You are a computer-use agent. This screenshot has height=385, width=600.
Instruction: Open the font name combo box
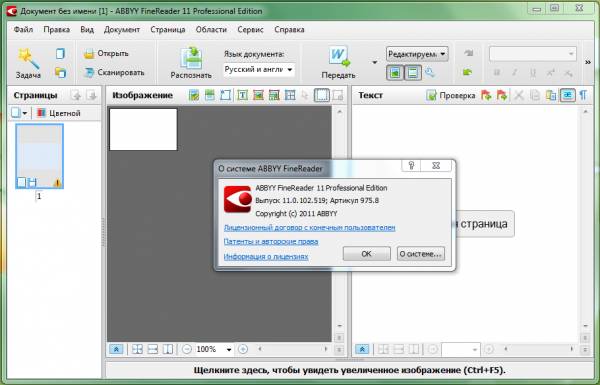[532, 54]
